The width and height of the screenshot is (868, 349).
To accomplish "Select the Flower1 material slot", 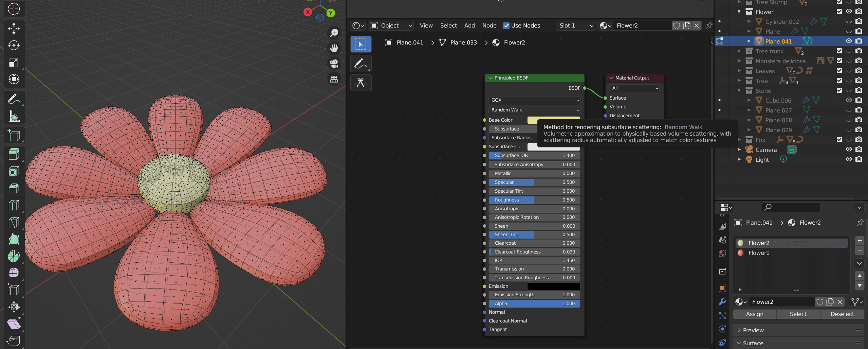I will pyautogui.click(x=792, y=253).
